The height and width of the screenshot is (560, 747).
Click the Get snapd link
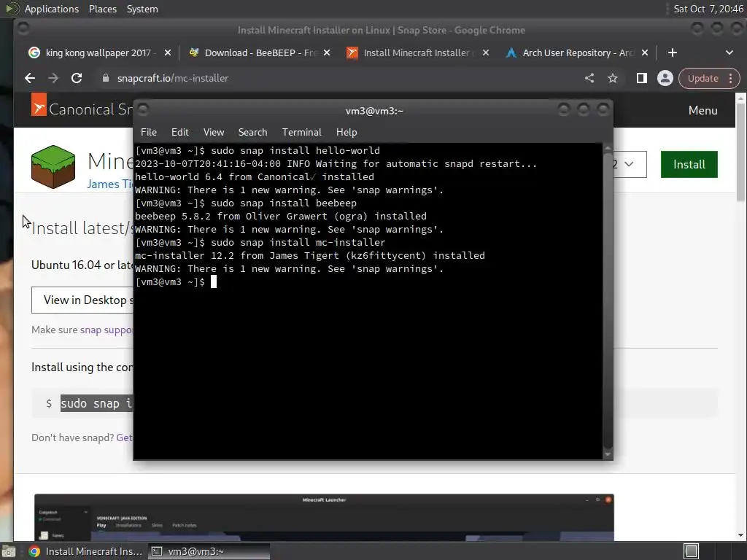click(124, 437)
